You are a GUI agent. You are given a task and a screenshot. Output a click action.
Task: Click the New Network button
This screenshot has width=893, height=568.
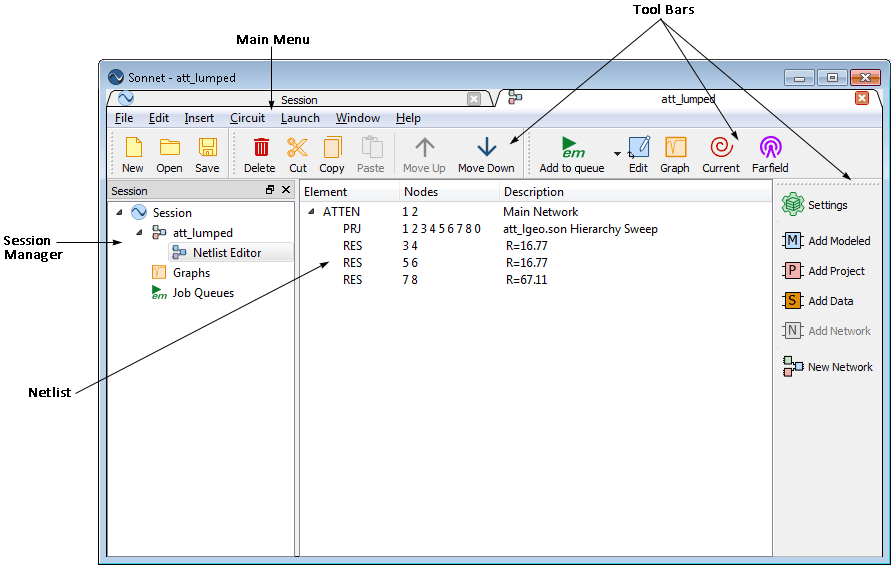click(x=828, y=367)
